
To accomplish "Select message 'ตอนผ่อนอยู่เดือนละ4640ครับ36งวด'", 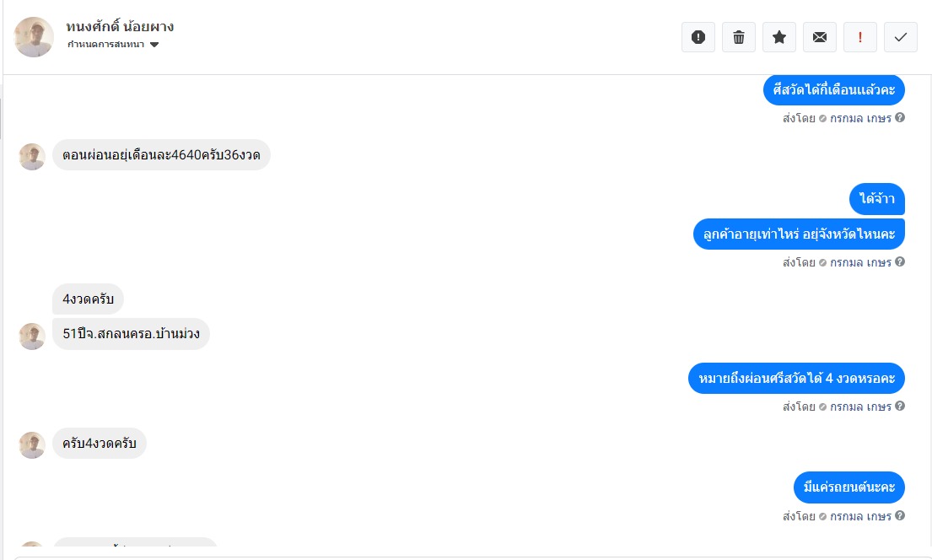I will point(161,155).
